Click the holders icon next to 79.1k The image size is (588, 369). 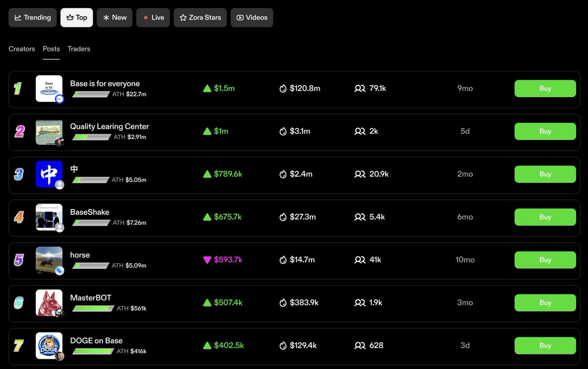pyautogui.click(x=361, y=88)
